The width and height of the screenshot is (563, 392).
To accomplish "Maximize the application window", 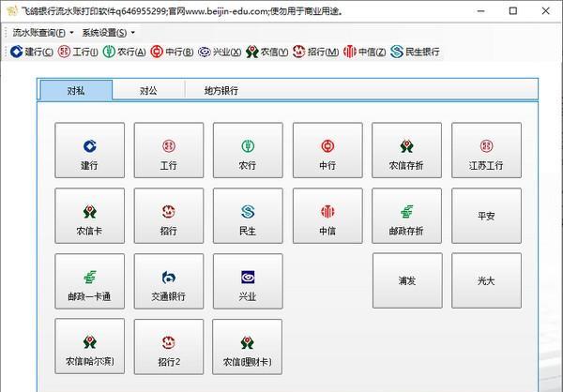I will tap(513, 11).
